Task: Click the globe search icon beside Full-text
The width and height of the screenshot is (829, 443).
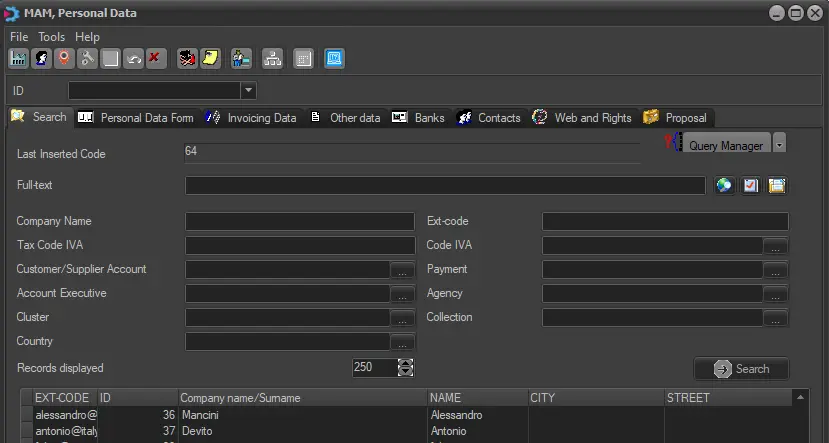Action: pyautogui.click(x=724, y=186)
